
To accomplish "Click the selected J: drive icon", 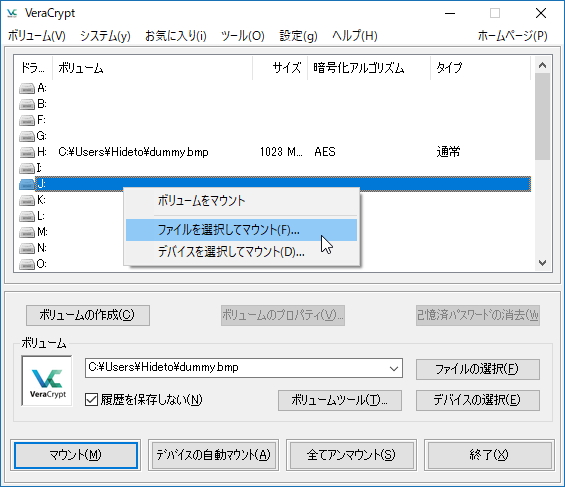I will [27, 184].
